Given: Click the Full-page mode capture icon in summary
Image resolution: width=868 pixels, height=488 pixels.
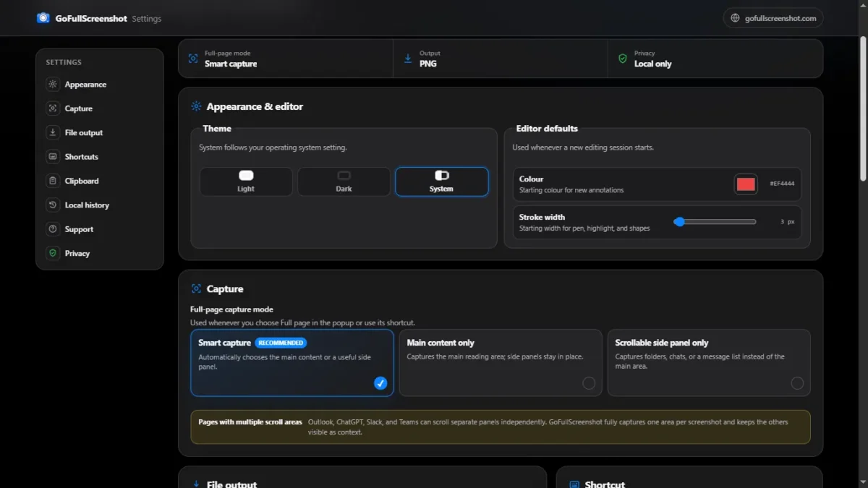Looking at the screenshot, I should tap(193, 59).
